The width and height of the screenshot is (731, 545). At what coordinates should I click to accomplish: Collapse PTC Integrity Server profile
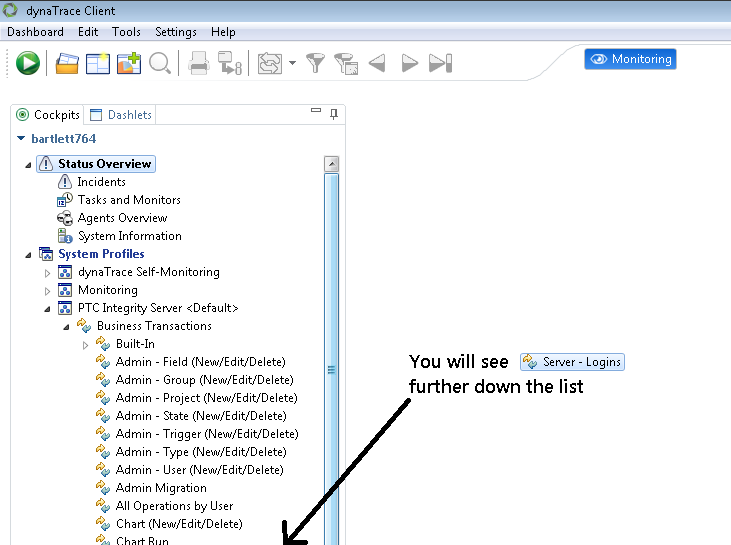tap(47, 309)
